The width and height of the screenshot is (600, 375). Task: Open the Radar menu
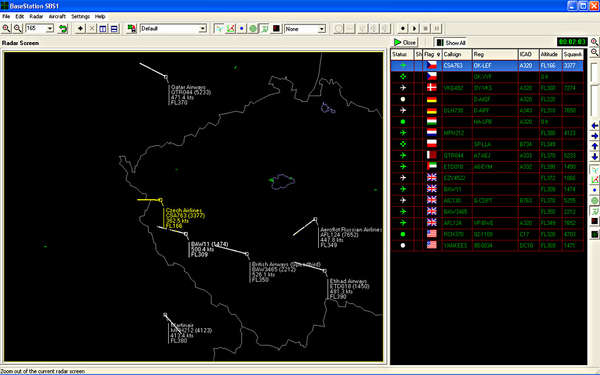pos(36,16)
